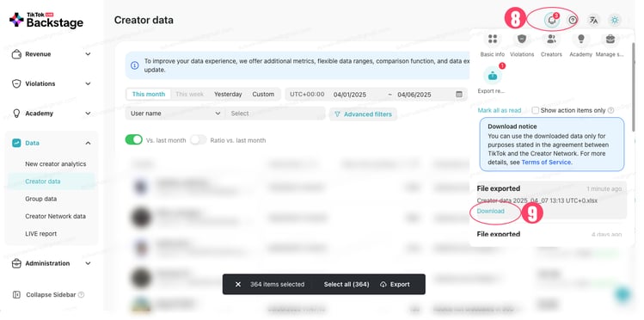Click Select all (364)
Screen dimensions: 644x320
coord(347,284)
